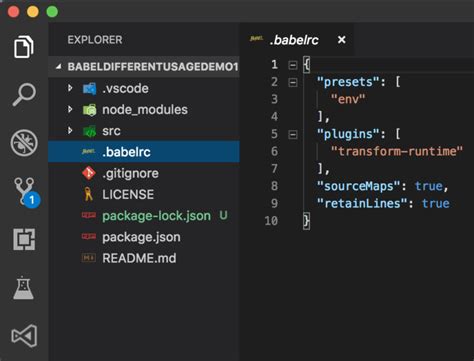
Task: Expand the node_modules folder arrow
Action: pyautogui.click(x=70, y=109)
